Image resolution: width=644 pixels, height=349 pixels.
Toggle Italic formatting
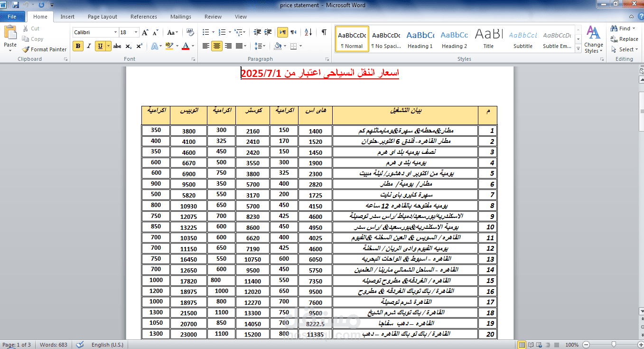(89, 46)
